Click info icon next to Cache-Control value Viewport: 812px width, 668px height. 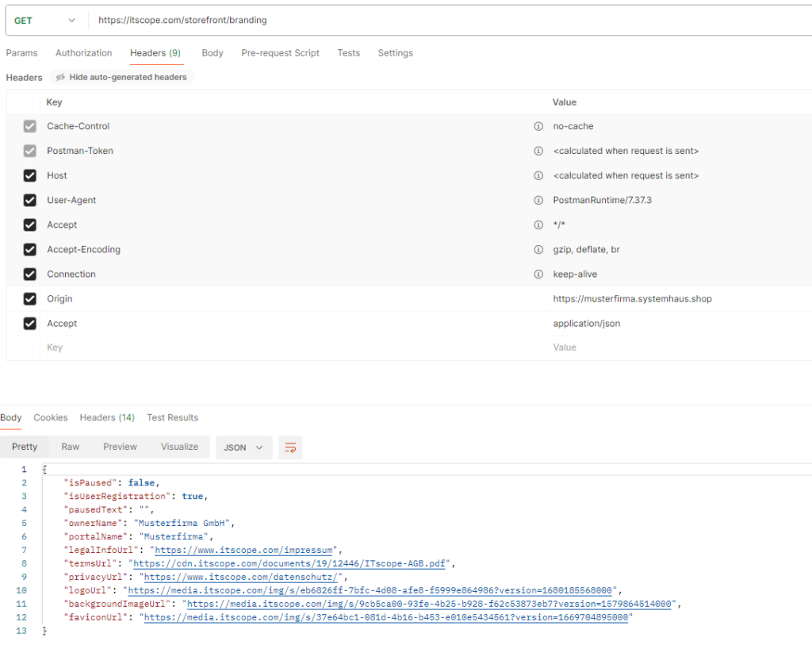(538, 126)
